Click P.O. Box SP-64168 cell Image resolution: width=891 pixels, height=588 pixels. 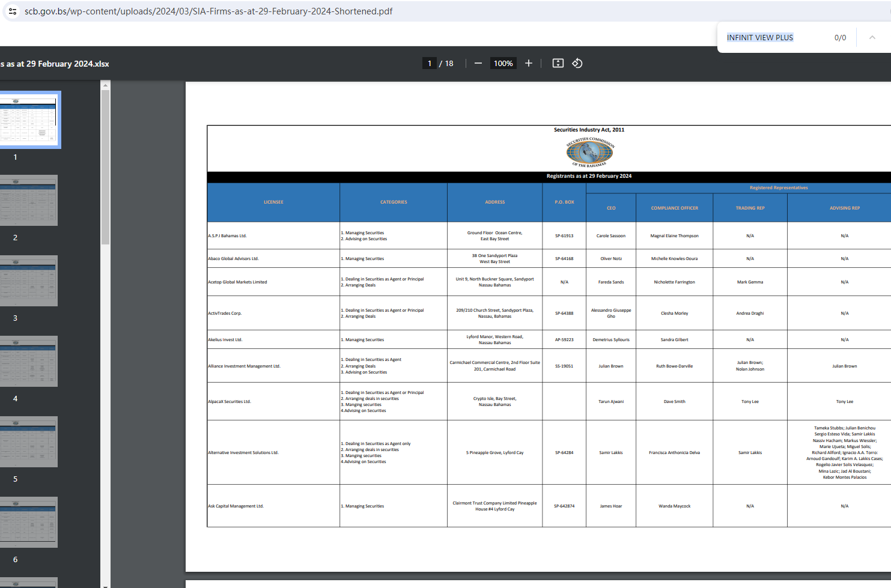tap(564, 259)
